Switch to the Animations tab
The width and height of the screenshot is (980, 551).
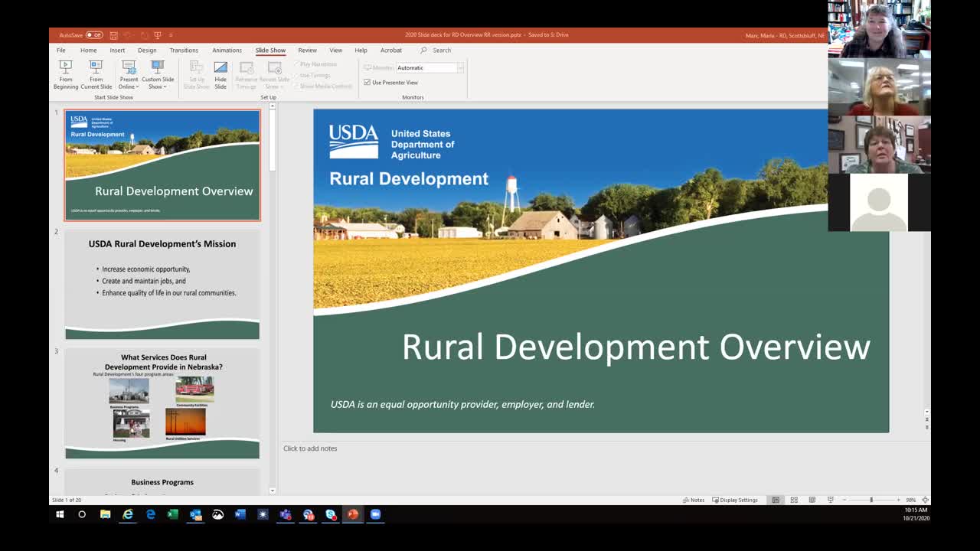coord(227,51)
